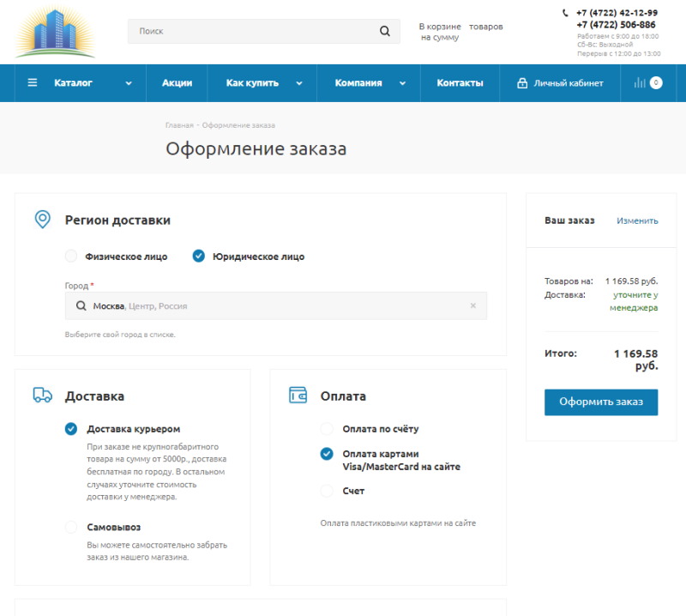Click the Изменить link in order summary
This screenshot has width=686, height=616.
pyautogui.click(x=637, y=220)
